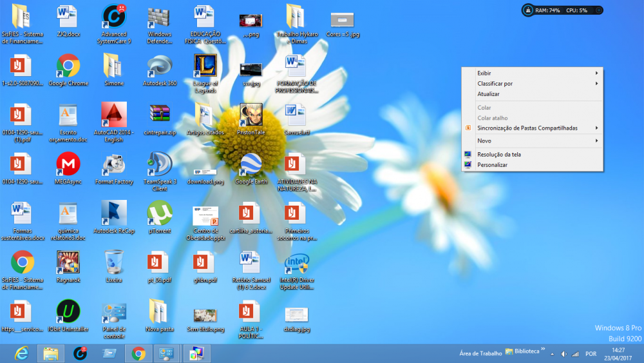
Task: Open the IObit Uninstaller desktop icon
Action: [x=68, y=311]
